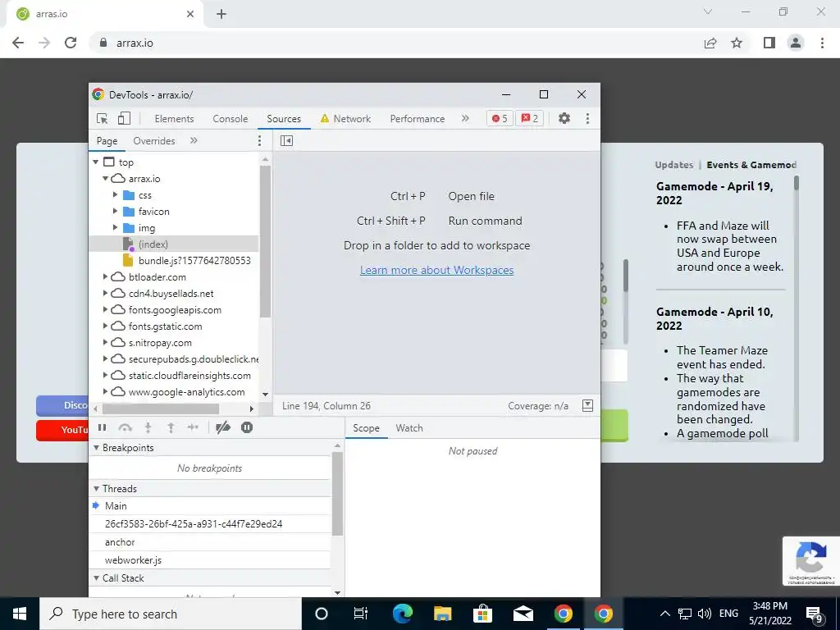Click debugger pane vertical scrollbar thumb
The width and height of the screenshot is (840, 630).
pyautogui.click(x=337, y=493)
